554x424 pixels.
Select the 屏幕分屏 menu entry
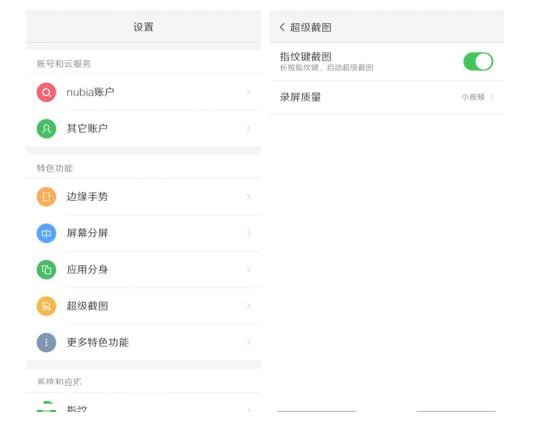[x=143, y=233]
